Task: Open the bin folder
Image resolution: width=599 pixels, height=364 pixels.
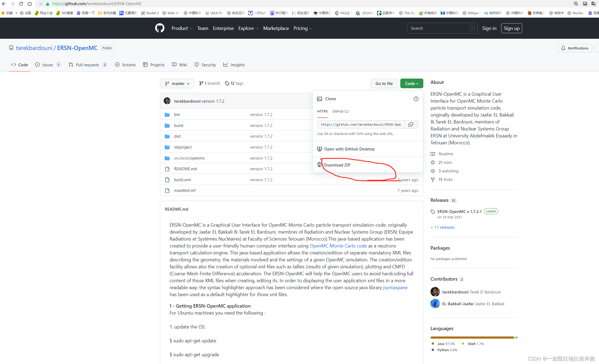Action: tap(177, 114)
